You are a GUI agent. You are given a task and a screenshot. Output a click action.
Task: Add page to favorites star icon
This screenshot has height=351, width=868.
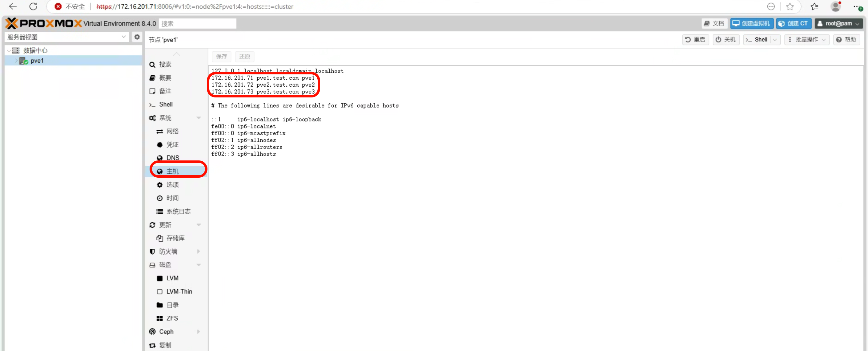(x=790, y=6)
